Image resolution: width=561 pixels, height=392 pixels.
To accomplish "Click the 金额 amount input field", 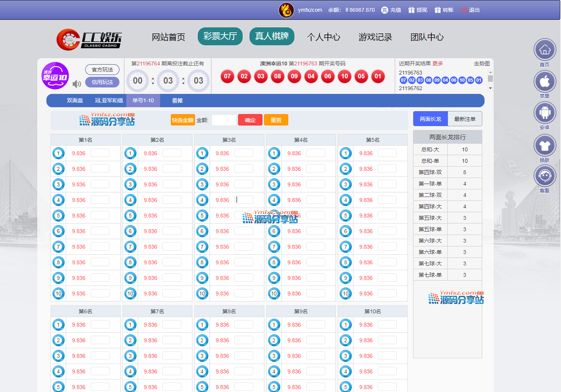I will 224,120.
